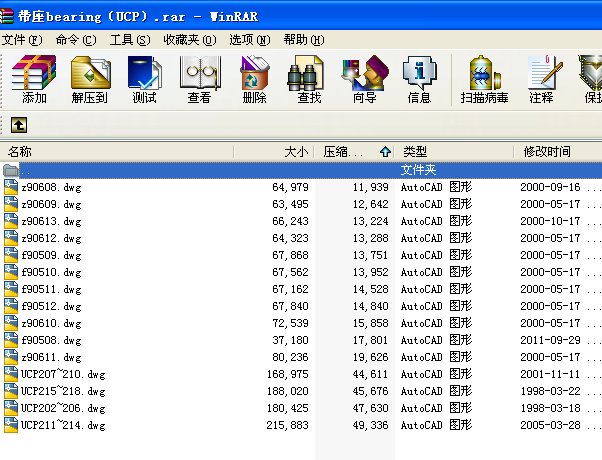Open the File (文件) menu

[22, 40]
